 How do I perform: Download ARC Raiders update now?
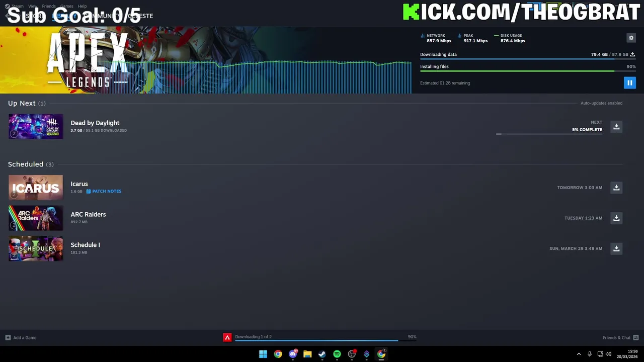(616, 218)
